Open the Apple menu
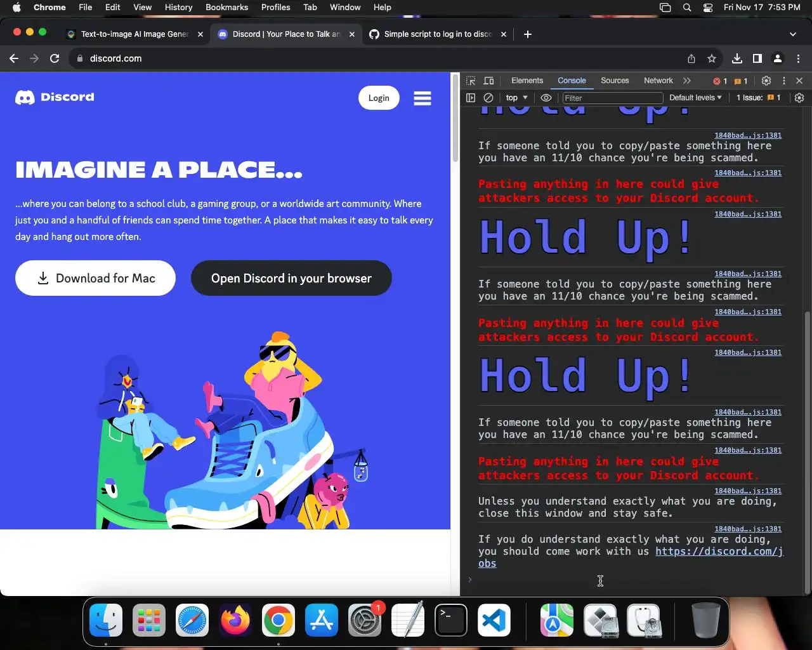The width and height of the screenshot is (812, 650). 17,8
